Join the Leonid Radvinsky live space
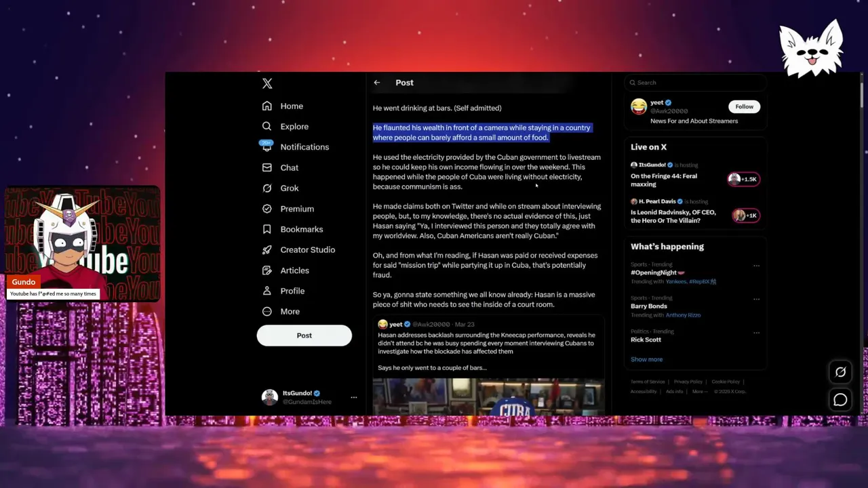This screenshot has height=488, width=868. (x=673, y=216)
